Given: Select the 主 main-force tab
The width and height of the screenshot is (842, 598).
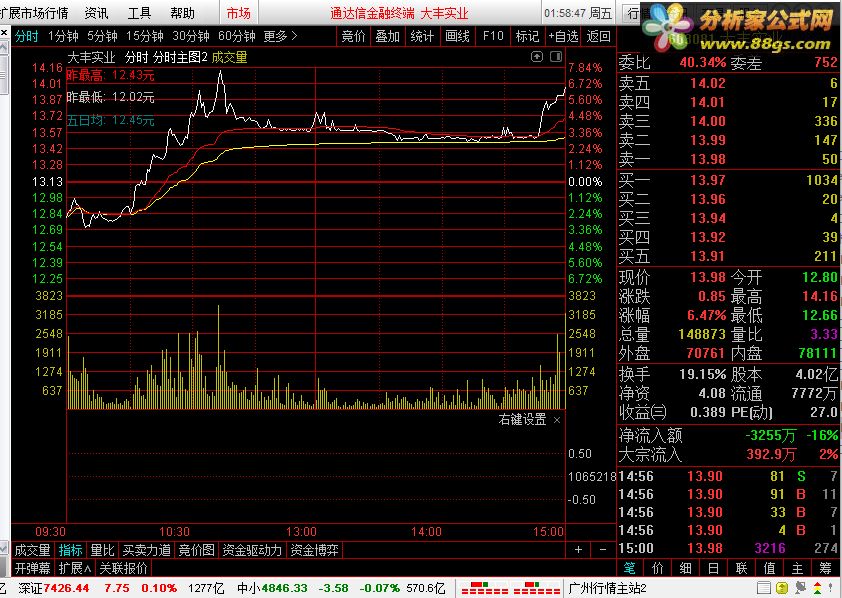Looking at the screenshot, I should 797,568.
